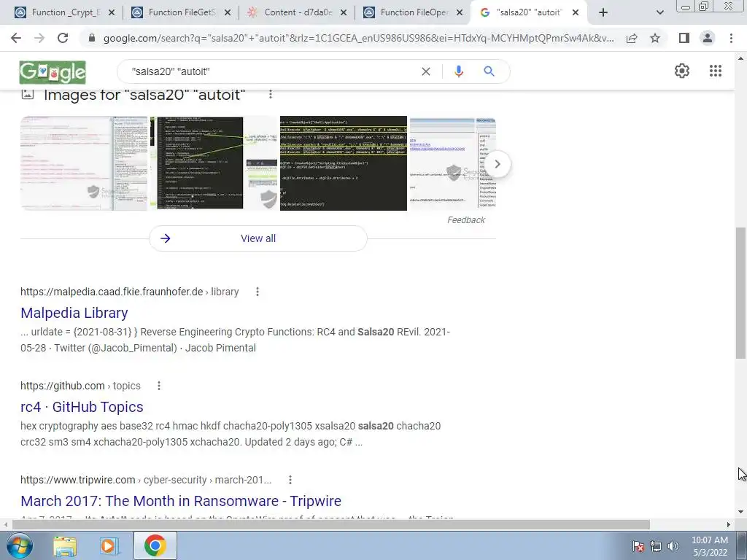View site security lock info
This screenshot has height=560, width=747.
point(92,38)
